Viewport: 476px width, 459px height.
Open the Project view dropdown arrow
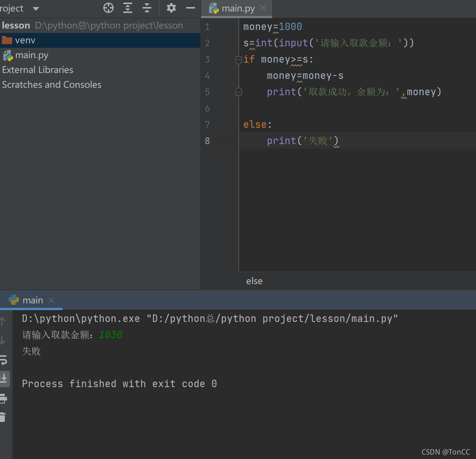pos(36,9)
